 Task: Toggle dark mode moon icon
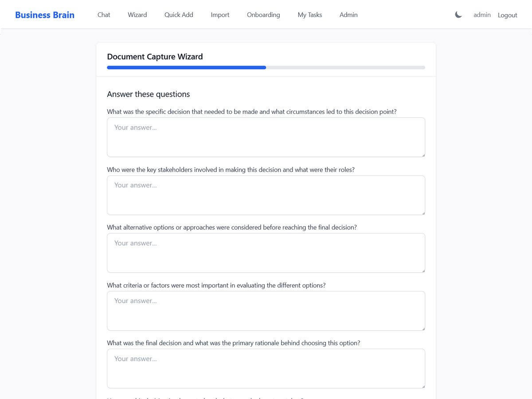point(458,15)
